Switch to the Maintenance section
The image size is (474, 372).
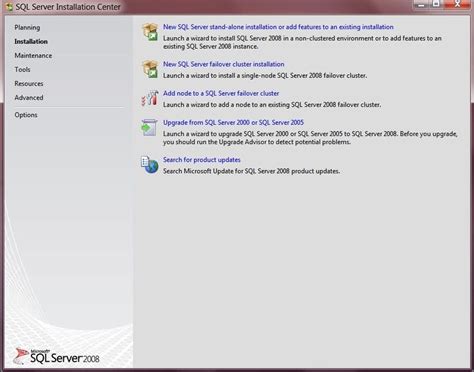(33, 56)
